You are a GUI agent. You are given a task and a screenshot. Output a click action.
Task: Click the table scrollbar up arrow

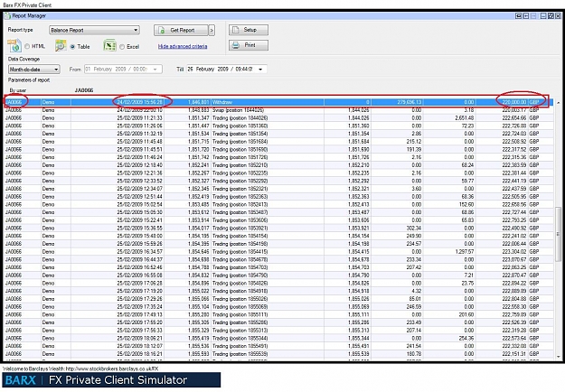pyautogui.click(x=559, y=103)
